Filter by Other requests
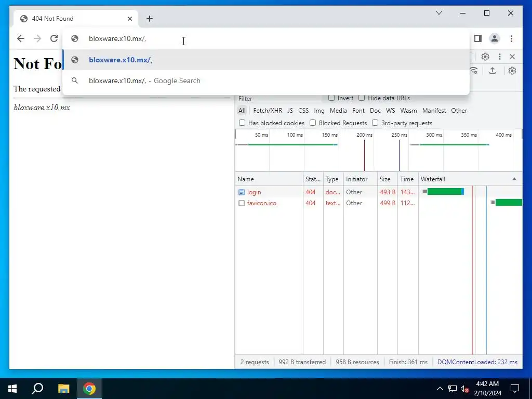This screenshot has height=399, width=532. 459,111
